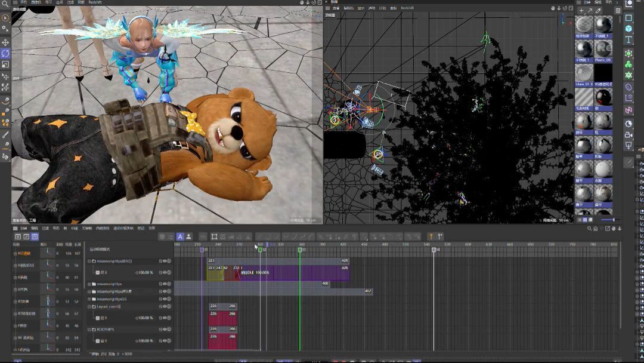
Task: Click the person icon beside the A button
Action: tap(188, 237)
